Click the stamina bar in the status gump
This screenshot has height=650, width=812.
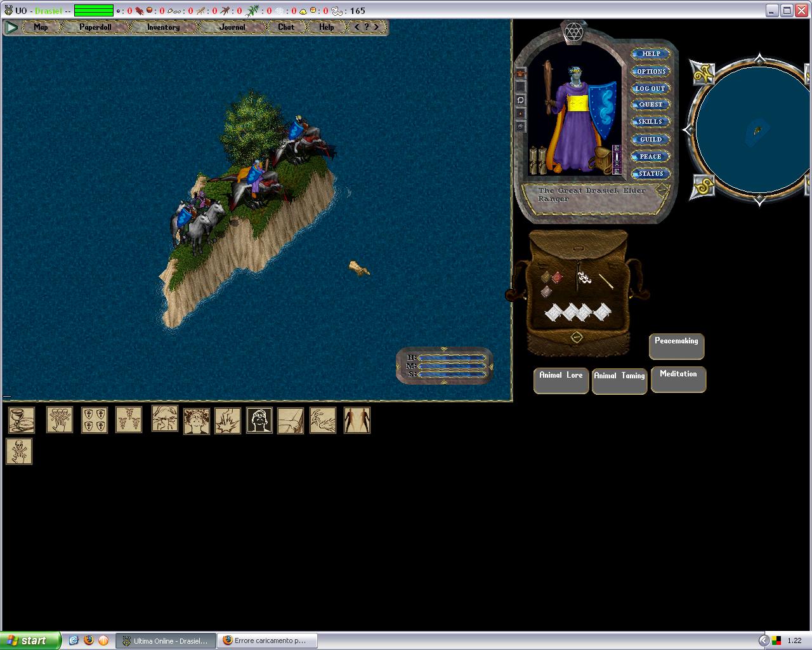pyautogui.click(x=452, y=375)
